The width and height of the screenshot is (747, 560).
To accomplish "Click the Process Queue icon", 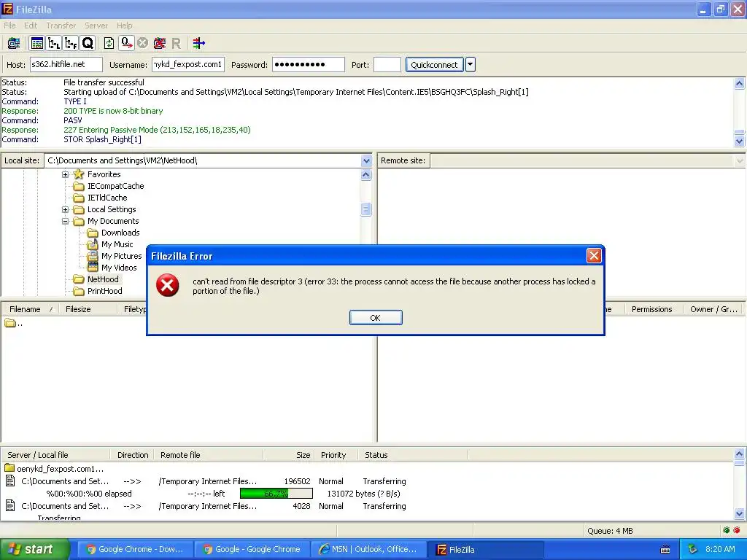I will pos(127,43).
